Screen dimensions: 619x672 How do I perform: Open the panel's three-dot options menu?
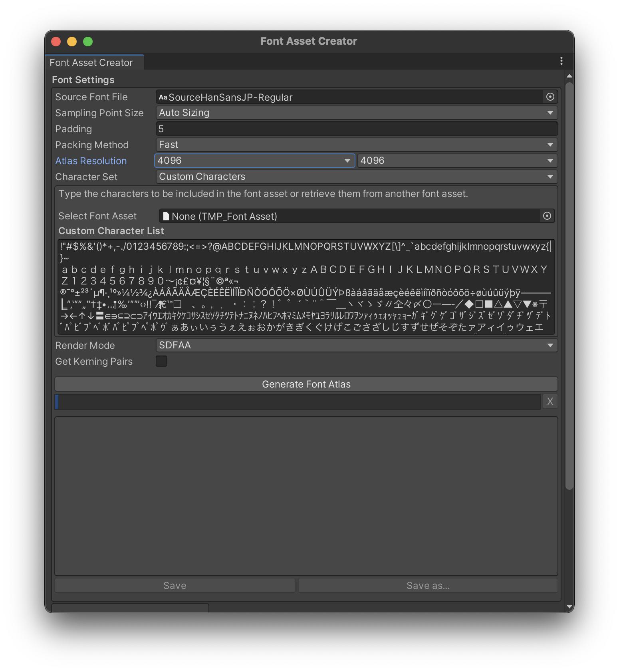561,61
